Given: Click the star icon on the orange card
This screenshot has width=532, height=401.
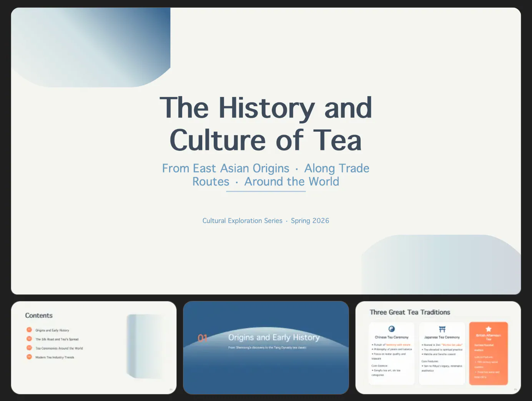Looking at the screenshot, I should click(489, 329).
